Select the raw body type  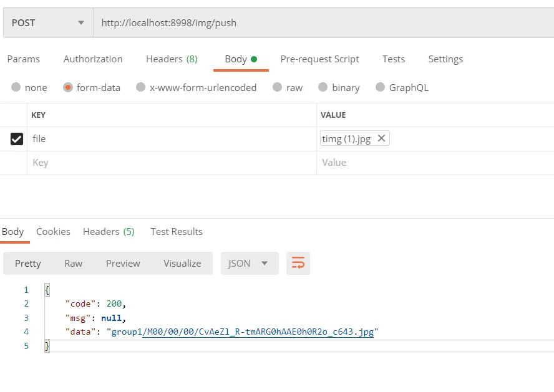point(278,87)
